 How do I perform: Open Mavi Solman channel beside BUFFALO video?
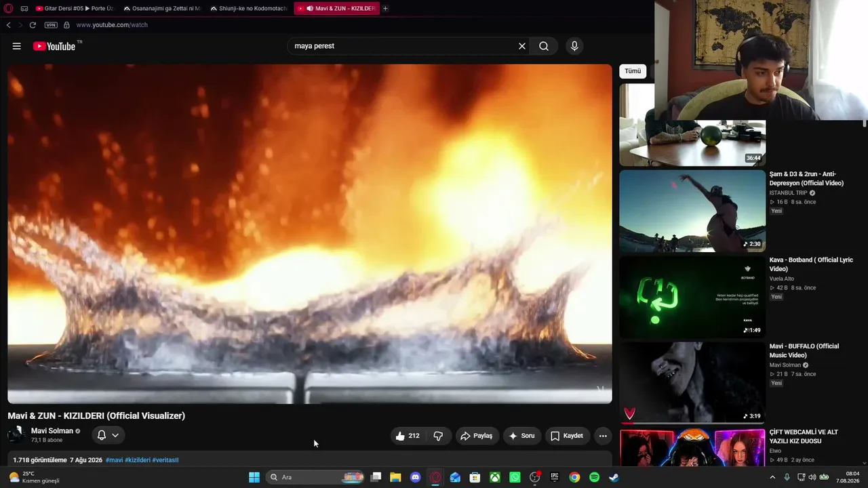[785, 365]
